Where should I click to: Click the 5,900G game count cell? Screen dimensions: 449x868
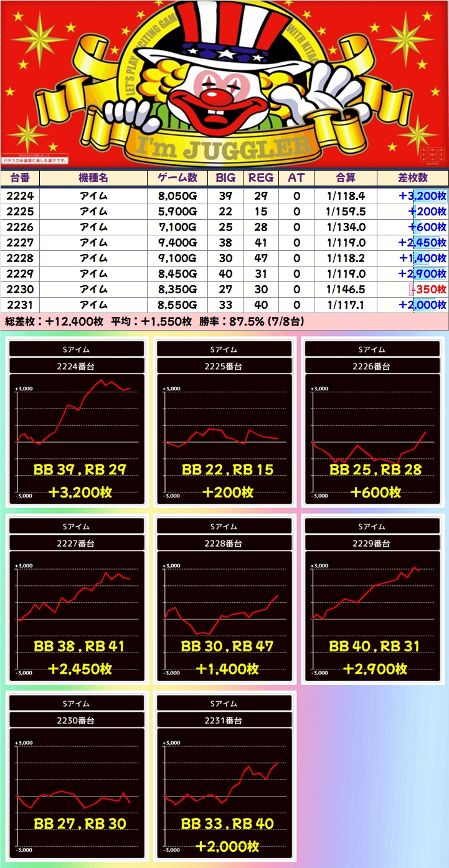177,212
